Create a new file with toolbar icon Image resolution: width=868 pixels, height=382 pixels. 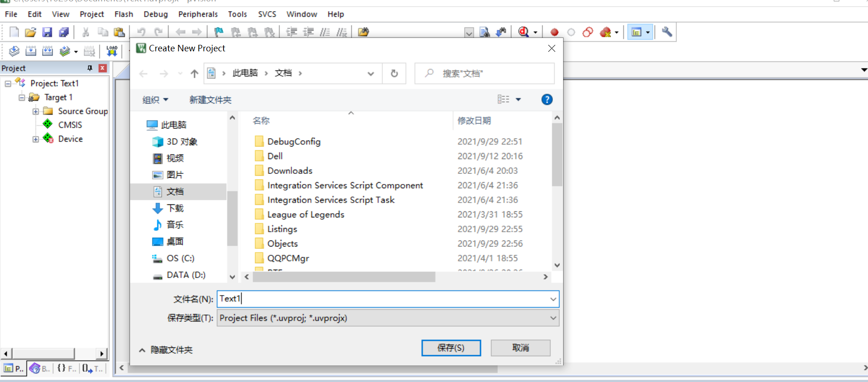coord(14,32)
